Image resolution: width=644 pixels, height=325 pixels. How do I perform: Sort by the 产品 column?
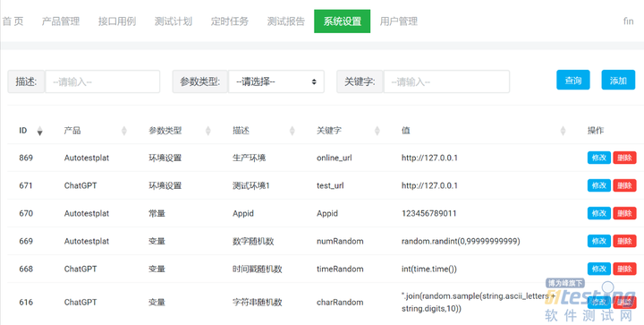coord(124,131)
